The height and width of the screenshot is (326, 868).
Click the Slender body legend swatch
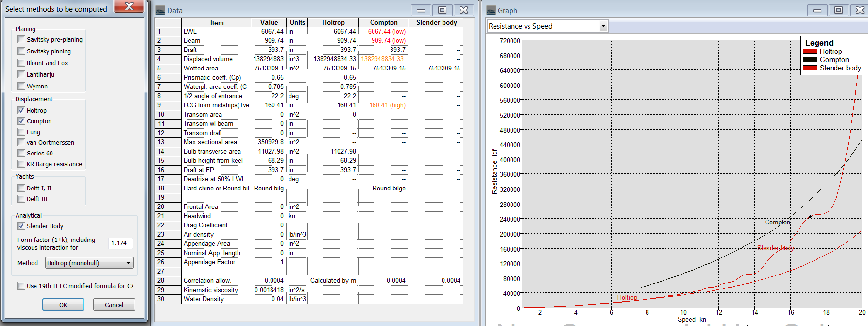(810, 68)
